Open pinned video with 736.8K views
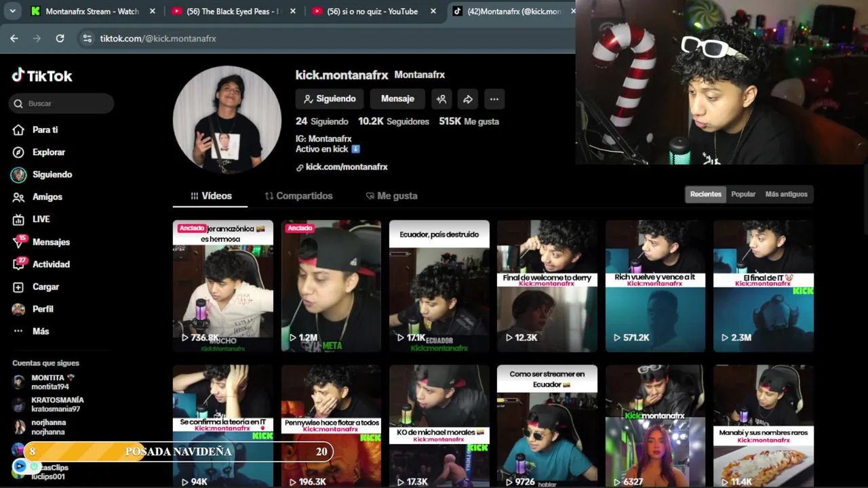The image size is (868, 488). (223, 286)
